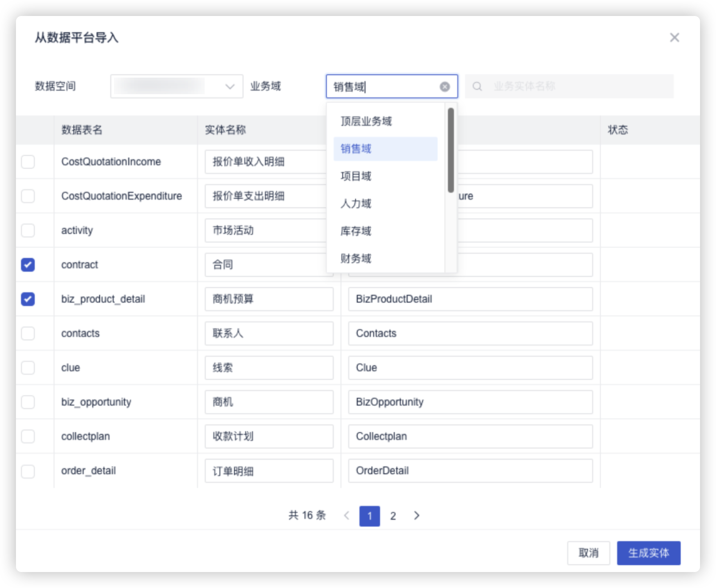Viewport: 716px width, 588px height.
Task: Go to previous page arrow
Action: pyautogui.click(x=346, y=515)
